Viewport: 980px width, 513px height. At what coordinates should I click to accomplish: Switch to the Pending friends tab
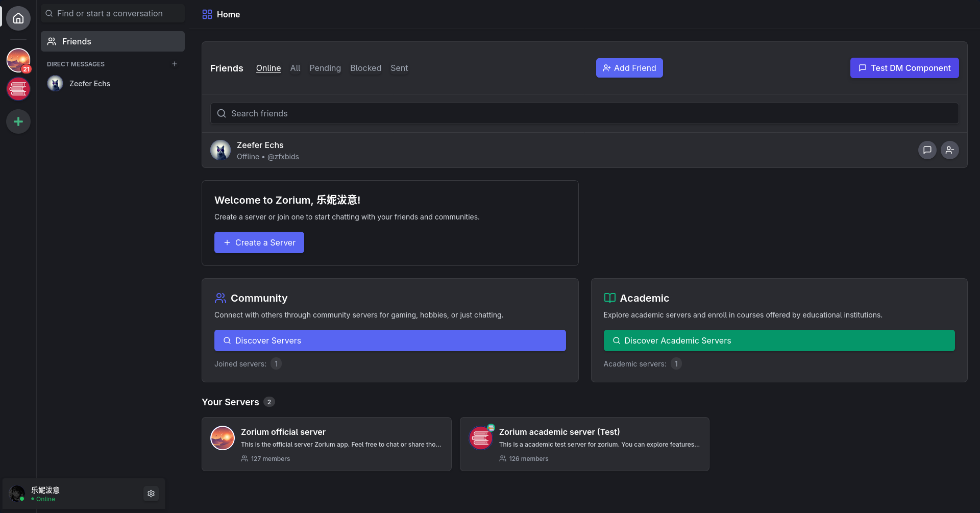click(325, 68)
